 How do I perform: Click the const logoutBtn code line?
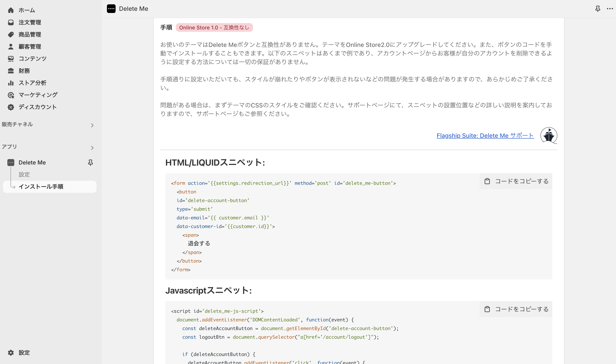pyautogui.click(x=281, y=337)
